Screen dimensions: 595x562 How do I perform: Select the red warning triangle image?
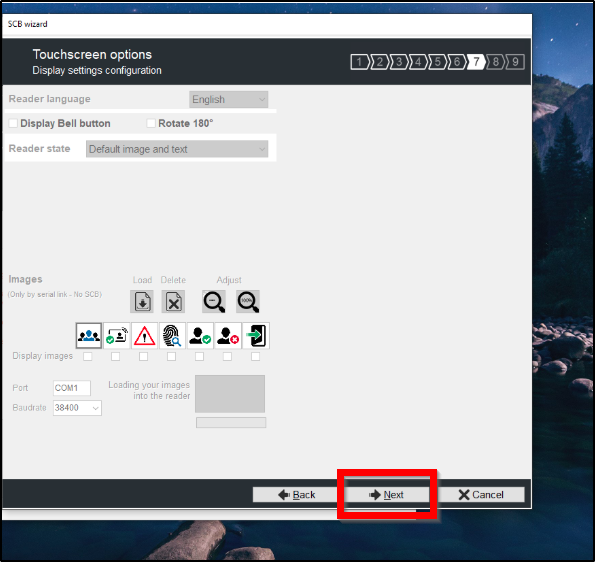click(x=145, y=335)
